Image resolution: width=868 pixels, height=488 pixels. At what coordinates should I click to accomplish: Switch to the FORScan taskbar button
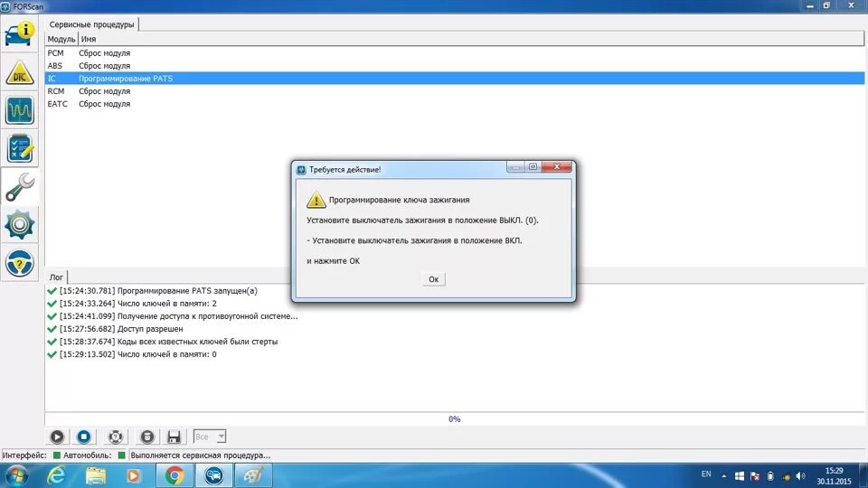[x=214, y=476]
